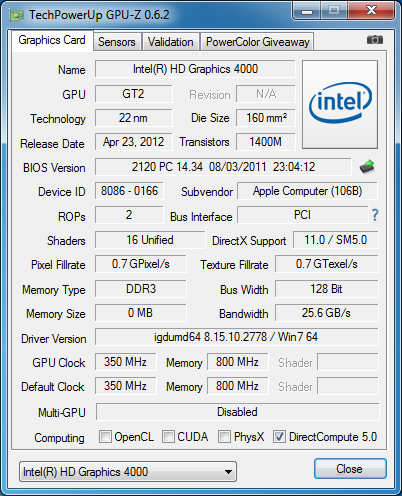The height and width of the screenshot is (496, 402).
Task: Click the Multi-GPU label
Action: 62,413
